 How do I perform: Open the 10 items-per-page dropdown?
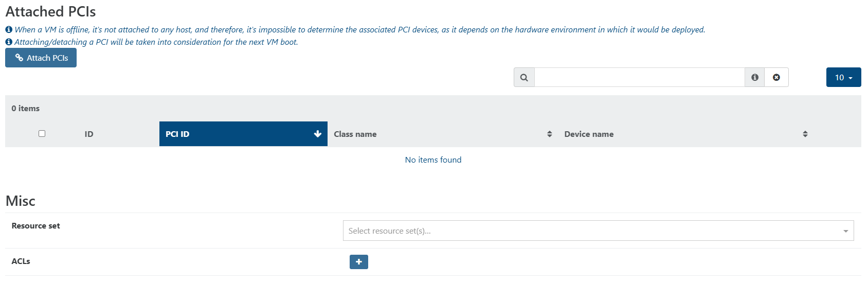tap(843, 78)
